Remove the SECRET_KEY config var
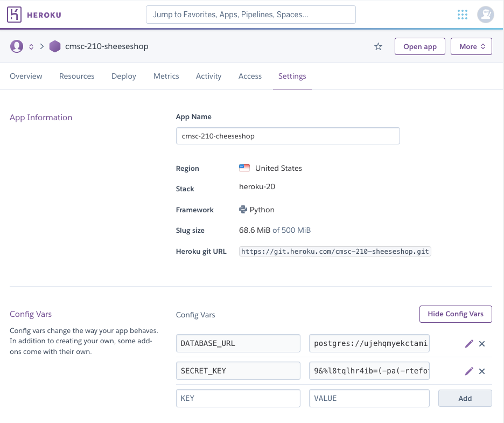504x423 pixels. coord(482,371)
